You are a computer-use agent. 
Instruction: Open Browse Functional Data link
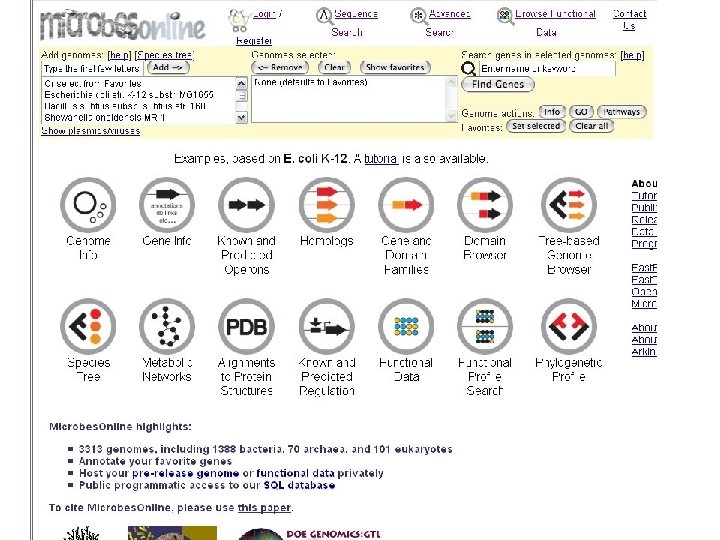point(555,14)
